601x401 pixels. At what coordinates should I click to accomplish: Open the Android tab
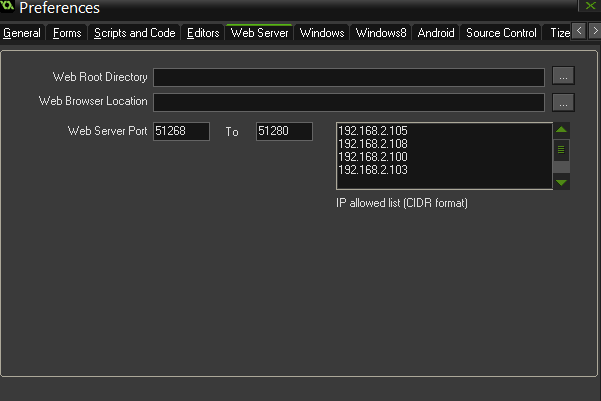(x=435, y=33)
